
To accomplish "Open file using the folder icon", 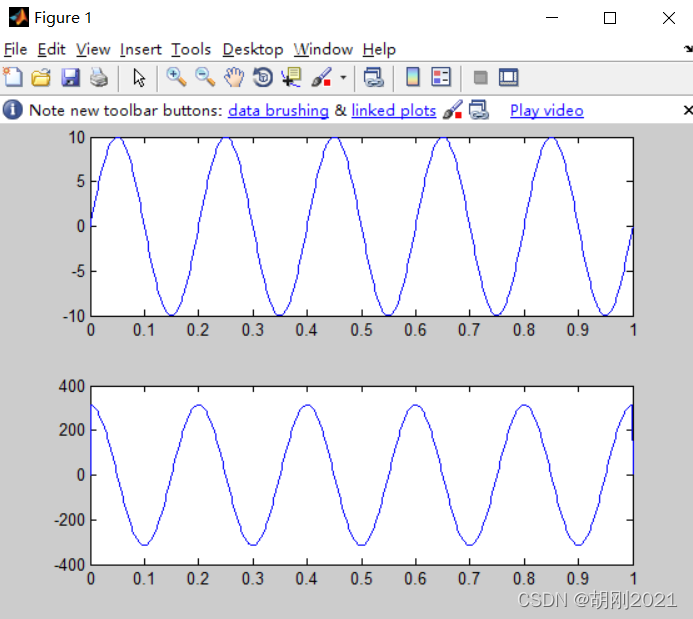I will (41, 77).
